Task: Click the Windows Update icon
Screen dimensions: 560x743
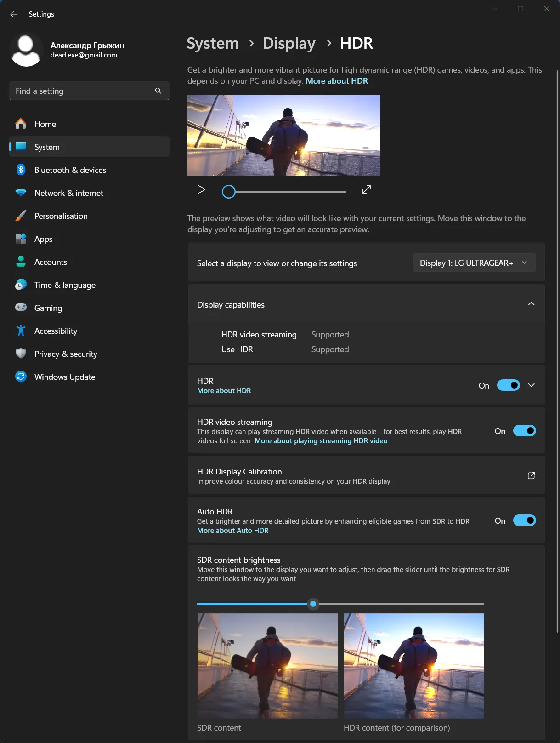Action: click(x=21, y=377)
